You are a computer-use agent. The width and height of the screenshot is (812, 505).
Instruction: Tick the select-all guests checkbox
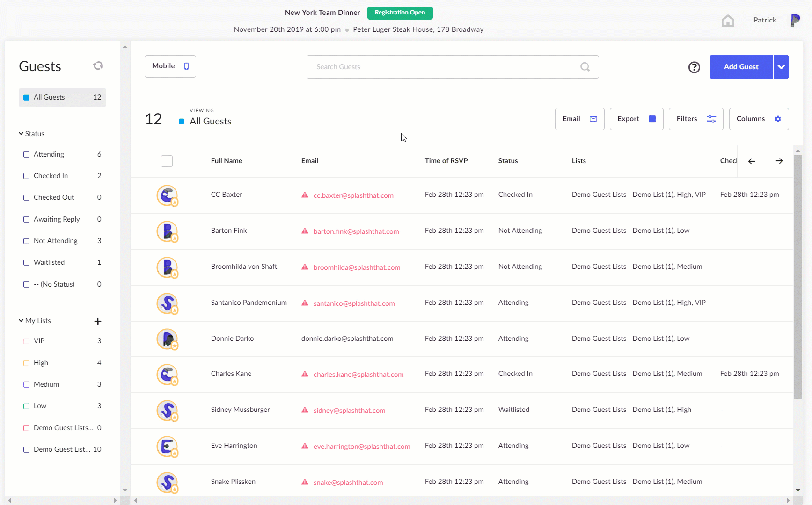click(x=167, y=161)
